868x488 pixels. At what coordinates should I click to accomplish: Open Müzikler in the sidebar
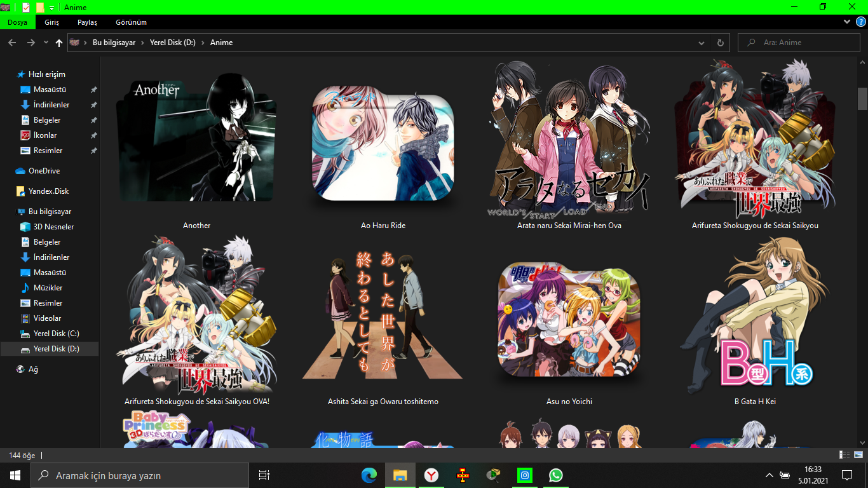48,288
